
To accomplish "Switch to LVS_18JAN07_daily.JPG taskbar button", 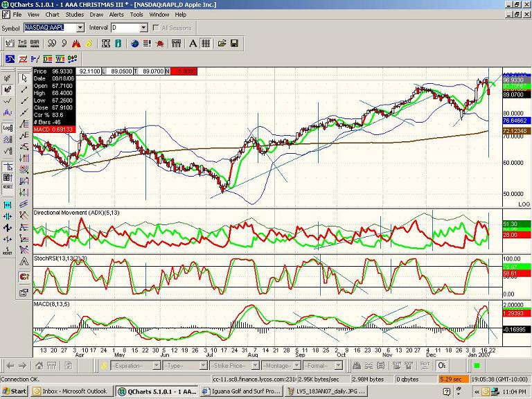I will click(326, 391).
